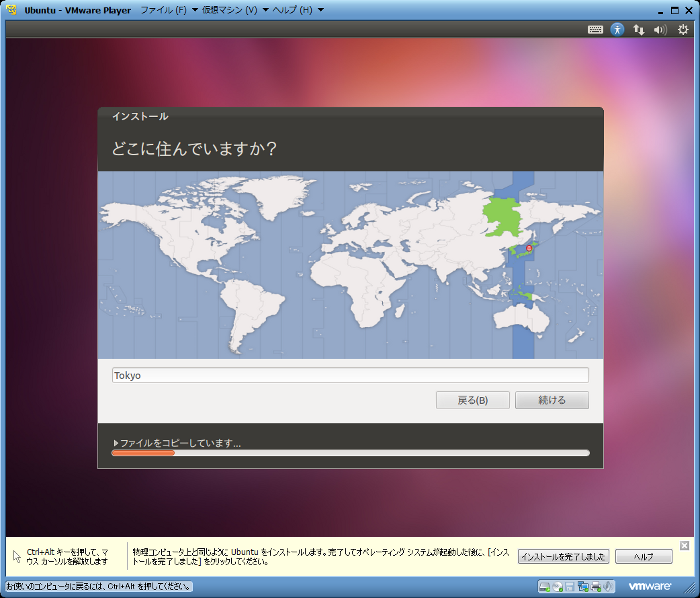The width and height of the screenshot is (700, 598).
Task: Click the 'お使いのコンピュータに戻るには' status text
Action: [x=99, y=586]
